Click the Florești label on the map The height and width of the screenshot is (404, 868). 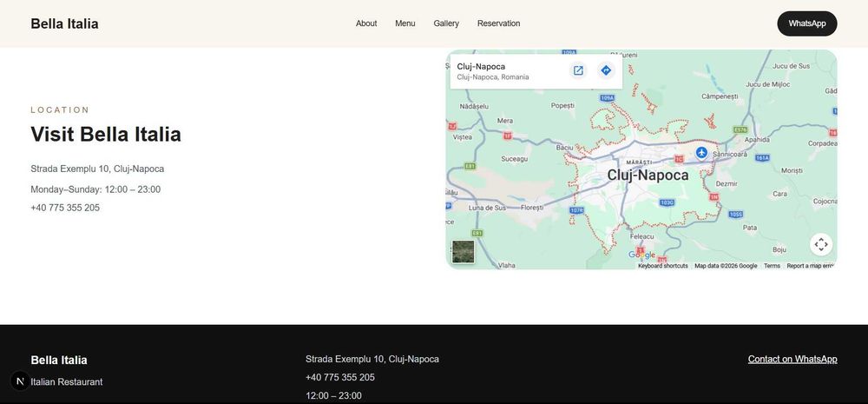click(x=533, y=208)
